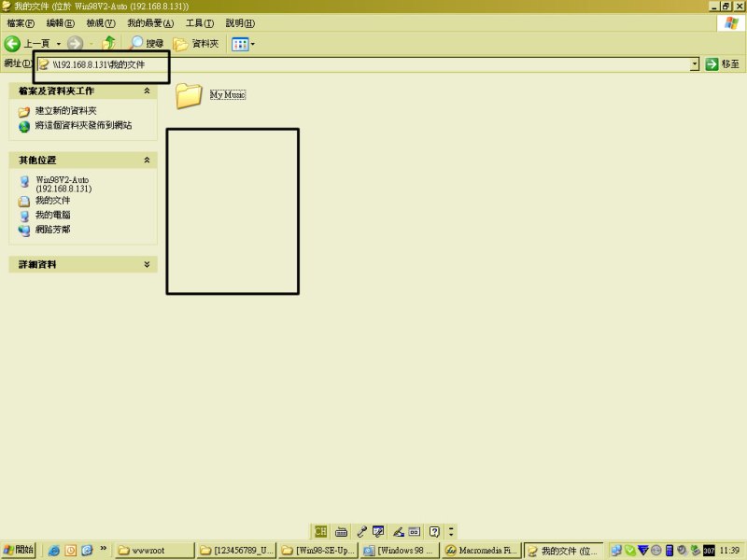Expand the quick launch overflow chevron
Screen dimensions: 747x560
tap(104, 549)
